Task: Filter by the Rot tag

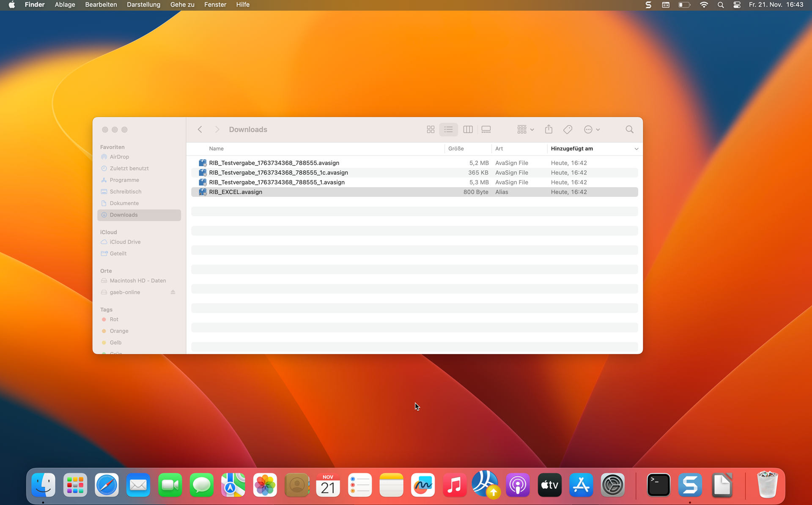Action: click(x=139, y=319)
